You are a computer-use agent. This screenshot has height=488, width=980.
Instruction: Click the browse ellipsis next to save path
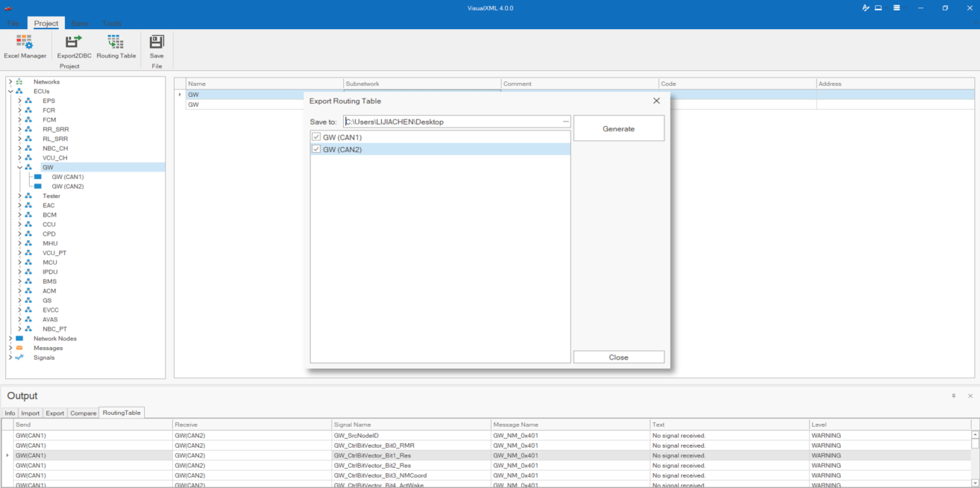tap(566, 122)
